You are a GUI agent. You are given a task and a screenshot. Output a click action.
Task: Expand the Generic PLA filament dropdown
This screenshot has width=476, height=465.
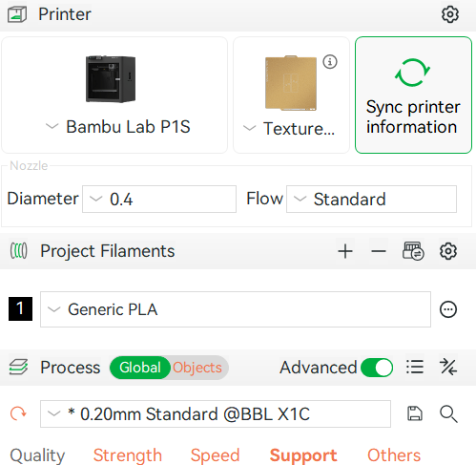(236, 309)
